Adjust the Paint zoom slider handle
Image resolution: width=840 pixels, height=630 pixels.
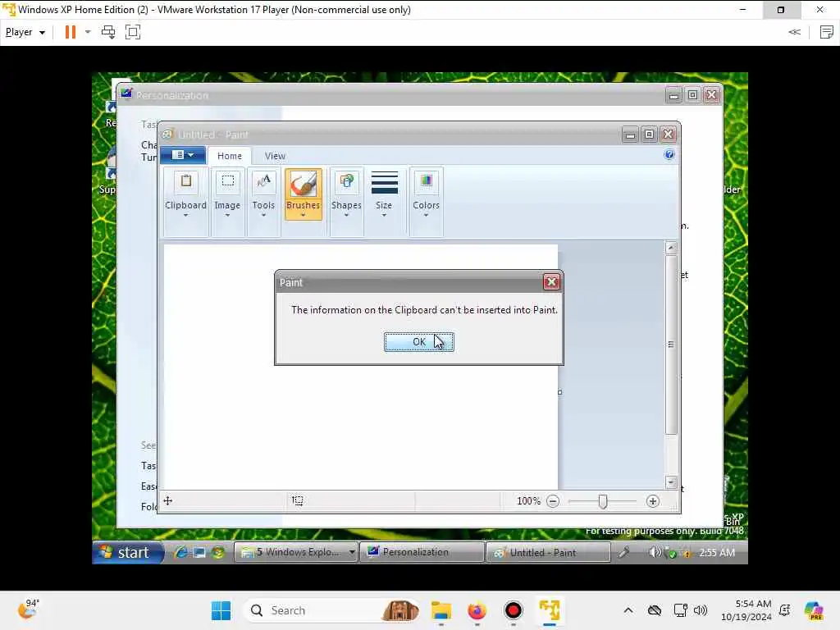tap(603, 501)
